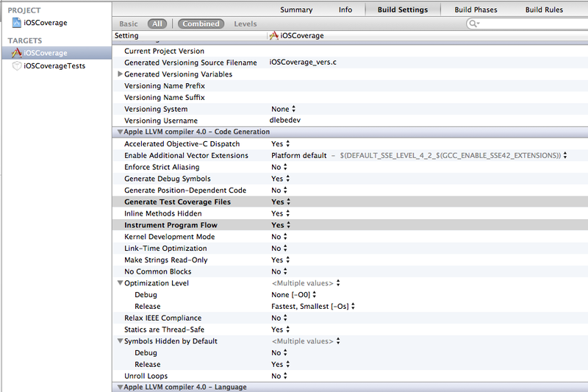Image resolution: width=588 pixels, height=392 pixels.
Task: Click the iOSCoverage target app icon
Action: coord(16,53)
